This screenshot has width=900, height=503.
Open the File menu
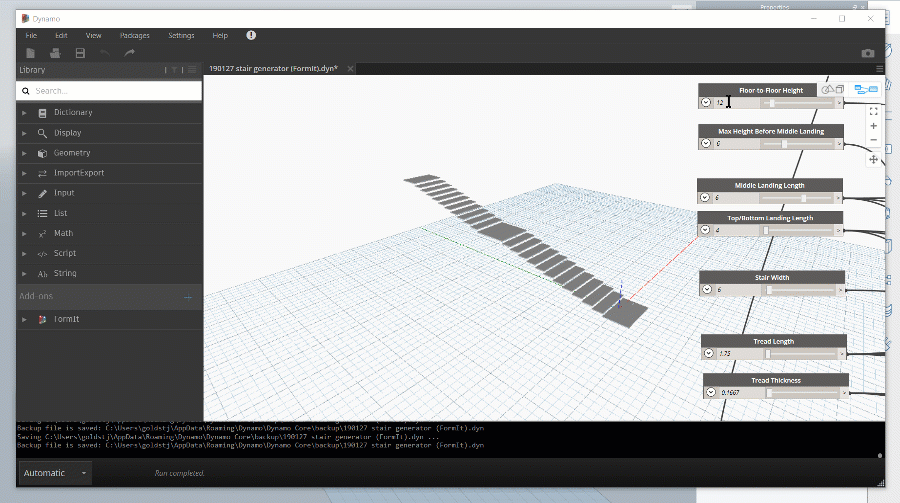point(31,36)
